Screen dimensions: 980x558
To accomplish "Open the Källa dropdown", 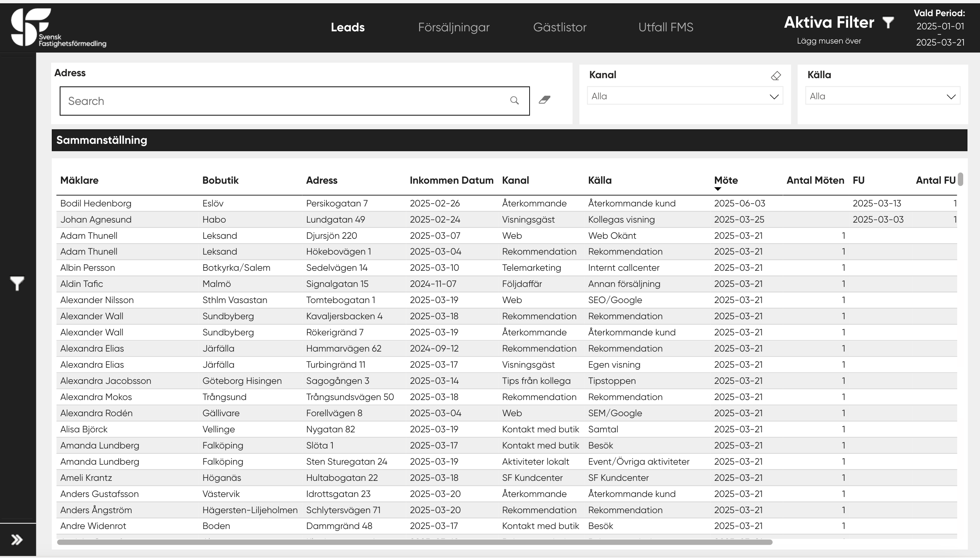I will click(882, 96).
